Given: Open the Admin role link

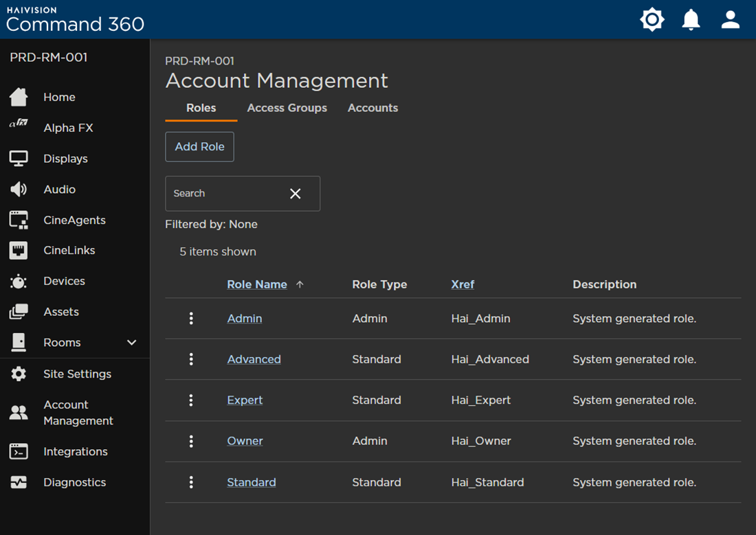Looking at the screenshot, I should 245,319.
